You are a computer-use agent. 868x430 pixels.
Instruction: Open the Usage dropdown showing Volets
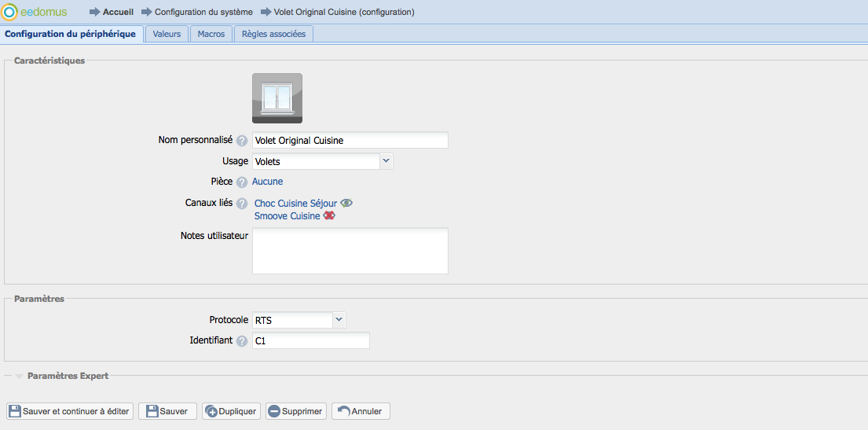click(x=386, y=161)
